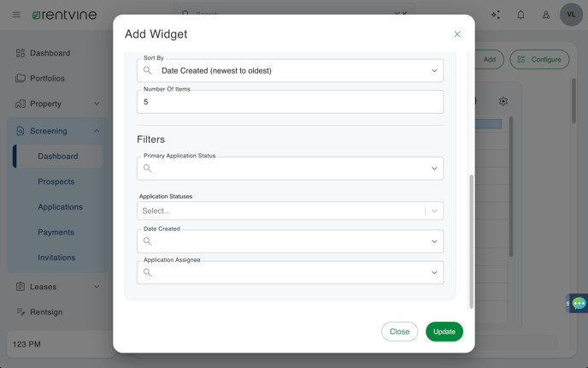Click the Rentsign sidebar icon

[21, 312]
